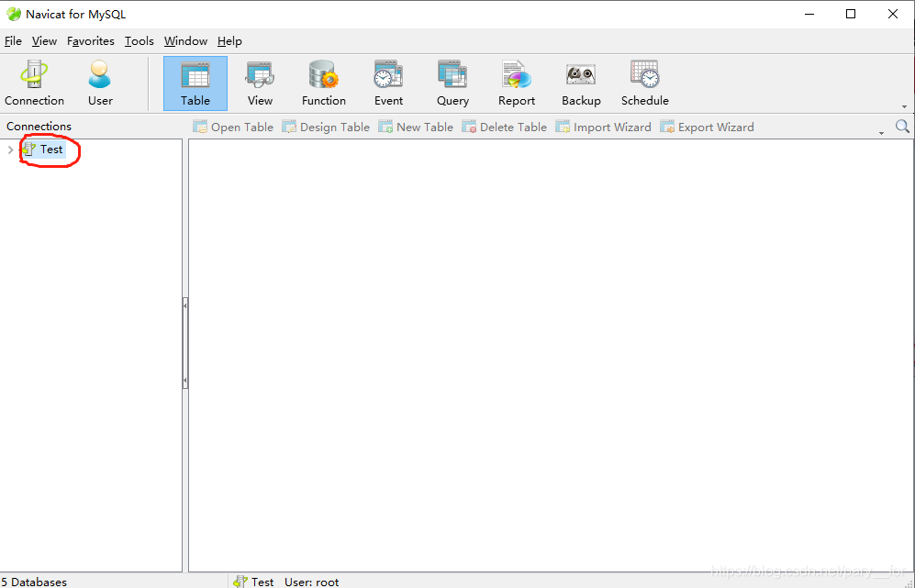Click the Test connection in status bar
The height and width of the screenshot is (588, 915).
tap(253, 582)
